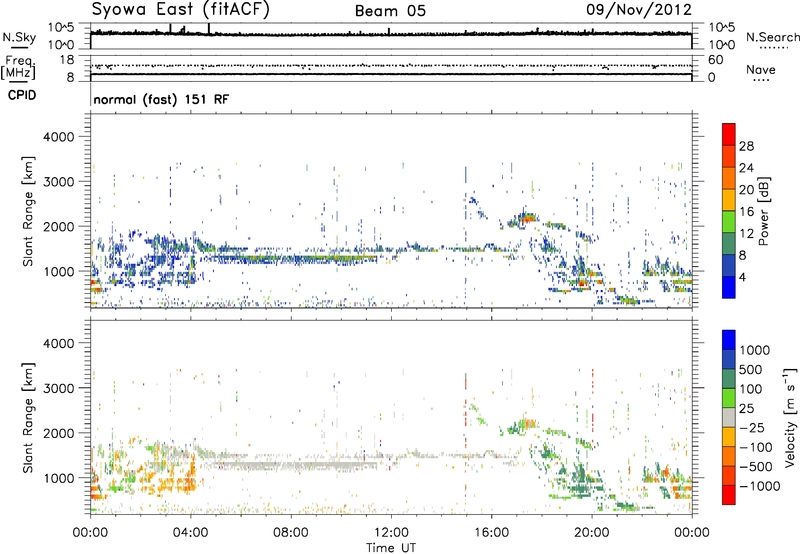Click the 'Syowa East (fitACF)' title
Image resolution: width=800 pixels, height=554 pixels.
click(181, 9)
